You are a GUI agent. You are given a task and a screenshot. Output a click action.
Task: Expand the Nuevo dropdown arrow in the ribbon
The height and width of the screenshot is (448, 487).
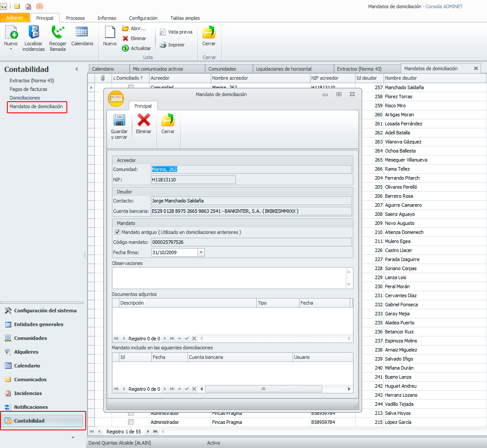(x=11, y=49)
